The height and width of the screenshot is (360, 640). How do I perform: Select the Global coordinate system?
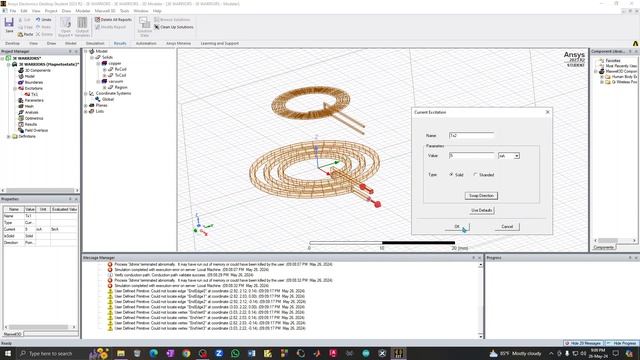pos(104,99)
